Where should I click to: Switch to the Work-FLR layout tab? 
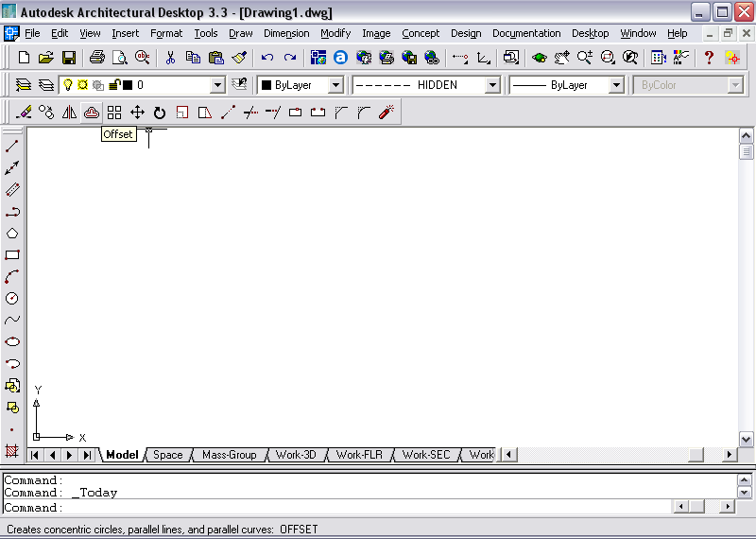pos(359,455)
